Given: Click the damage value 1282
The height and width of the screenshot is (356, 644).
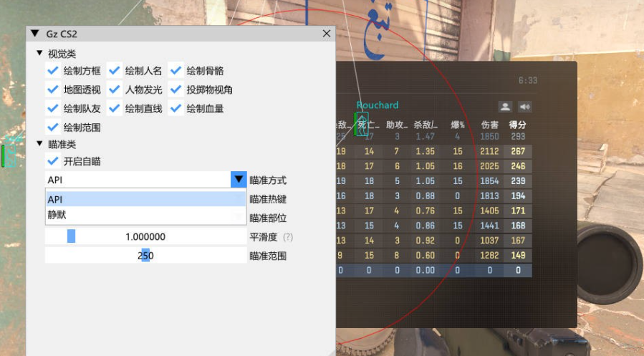Looking at the screenshot, I should tap(489, 255).
